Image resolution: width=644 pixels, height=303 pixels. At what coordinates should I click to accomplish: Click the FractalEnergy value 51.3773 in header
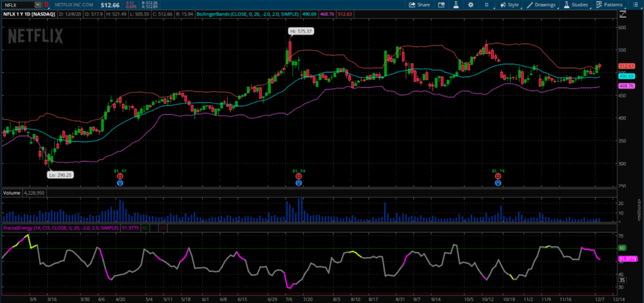pos(130,227)
